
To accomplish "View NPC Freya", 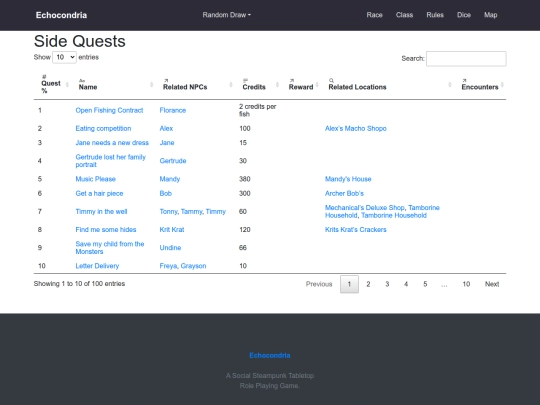I will 168,266.
